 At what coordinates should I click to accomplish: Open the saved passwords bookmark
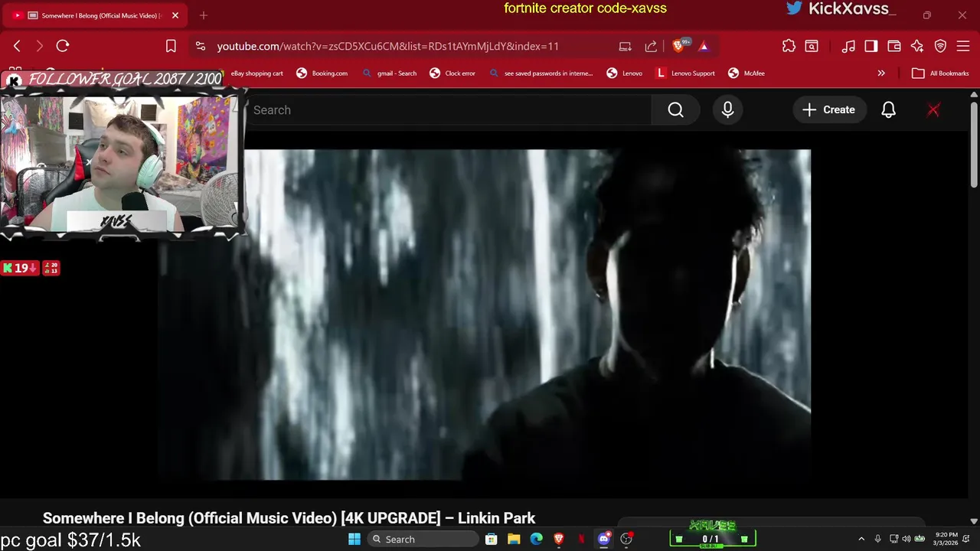[541, 73]
